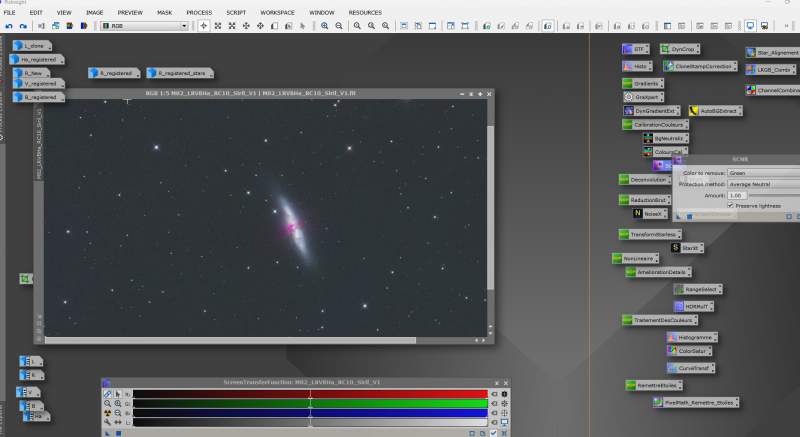Open the StarXt process icon

[687, 248]
